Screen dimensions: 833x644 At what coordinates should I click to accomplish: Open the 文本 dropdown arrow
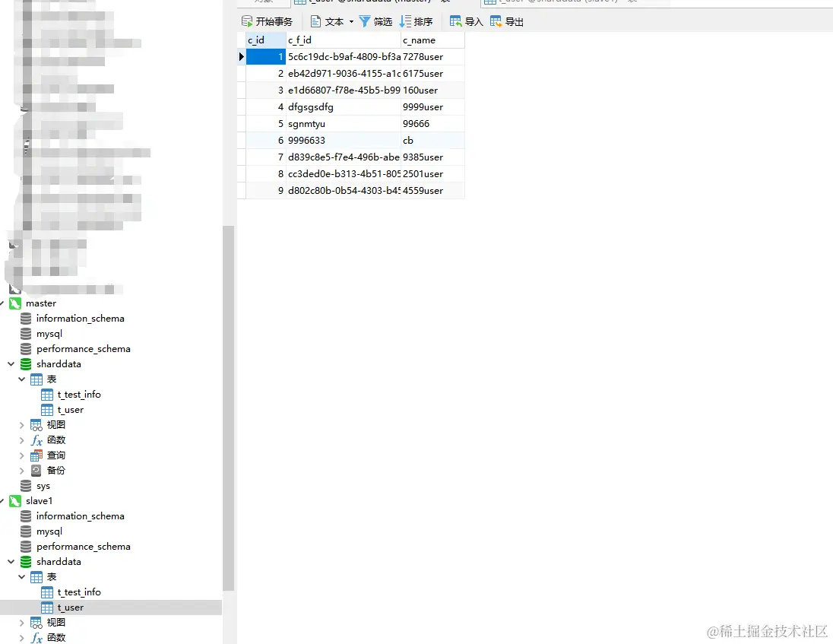tap(351, 22)
